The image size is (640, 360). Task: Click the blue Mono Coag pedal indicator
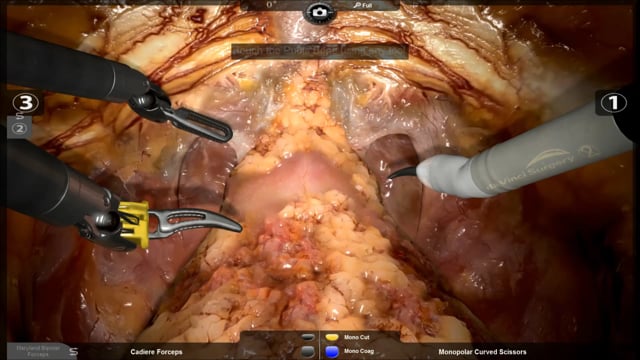click(332, 351)
